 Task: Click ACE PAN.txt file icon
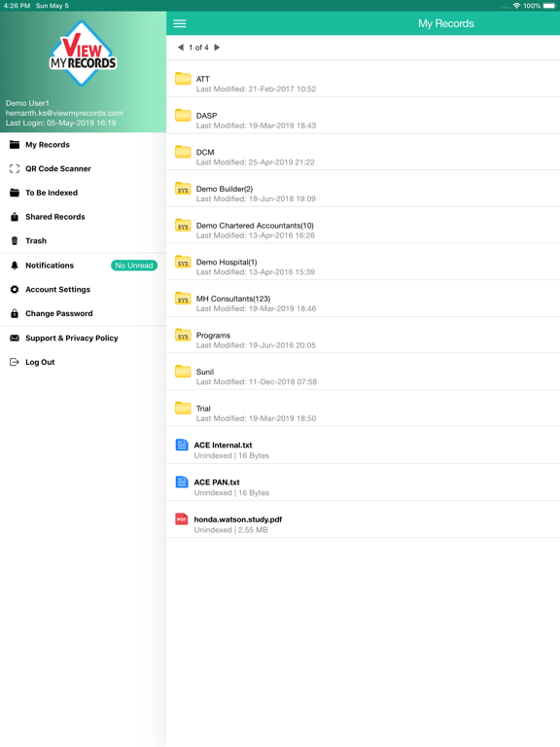point(182,482)
